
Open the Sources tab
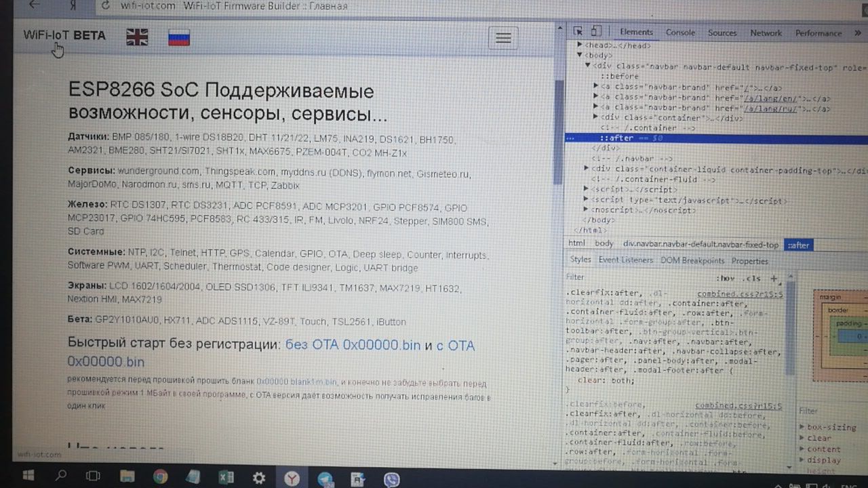tap(722, 33)
